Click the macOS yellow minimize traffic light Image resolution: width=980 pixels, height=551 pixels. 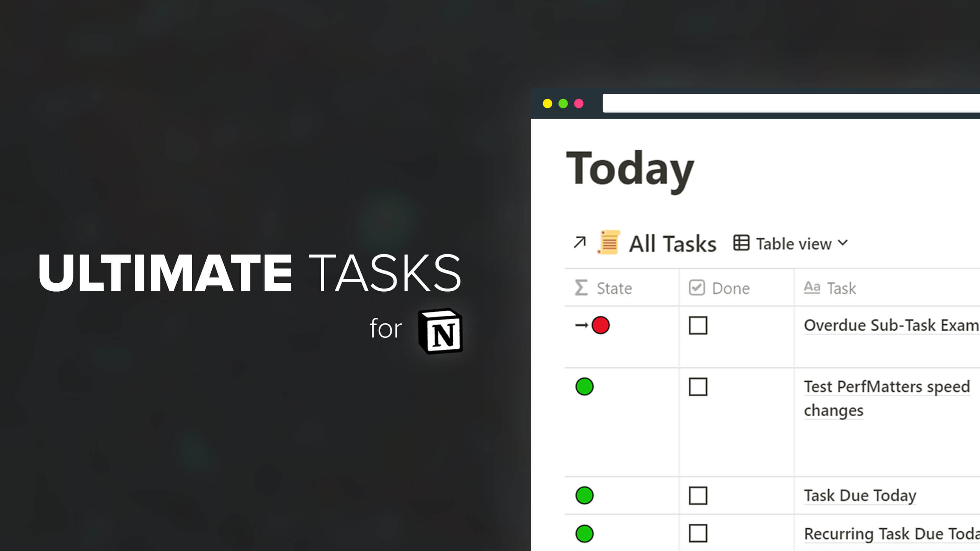click(x=548, y=104)
